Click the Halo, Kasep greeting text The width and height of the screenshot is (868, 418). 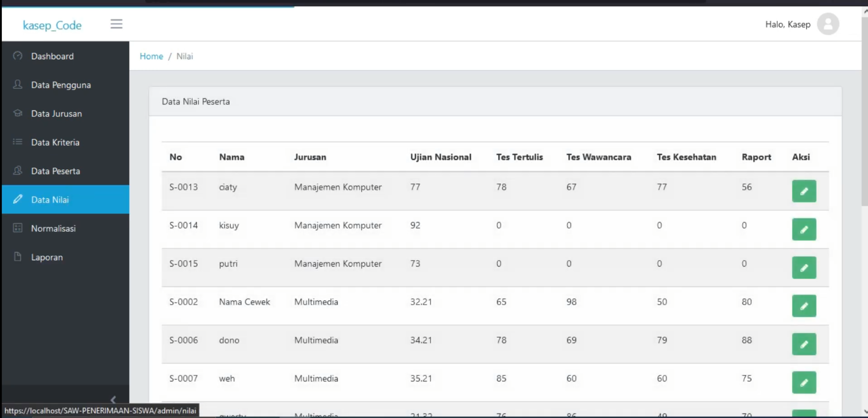tap(788, 24)
